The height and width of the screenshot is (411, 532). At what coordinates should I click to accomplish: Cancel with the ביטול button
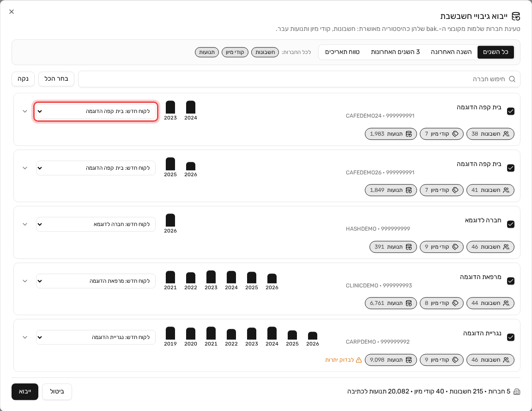(57, 392)
